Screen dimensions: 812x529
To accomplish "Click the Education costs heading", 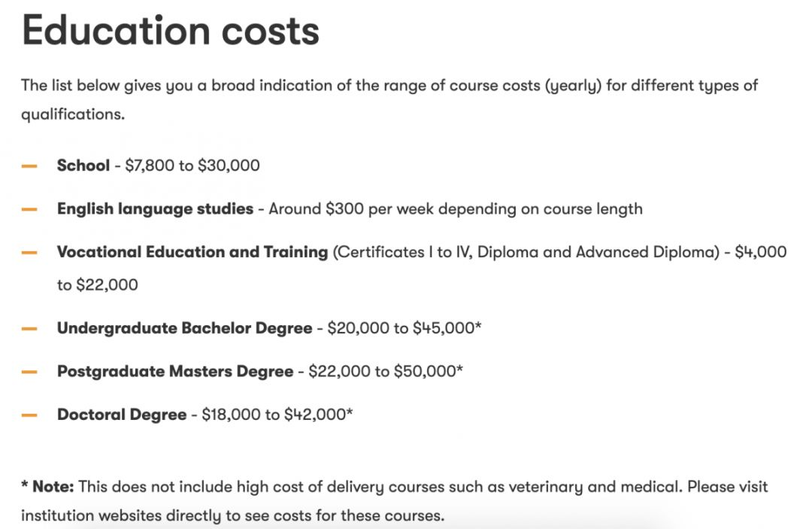I will point(171,32).
